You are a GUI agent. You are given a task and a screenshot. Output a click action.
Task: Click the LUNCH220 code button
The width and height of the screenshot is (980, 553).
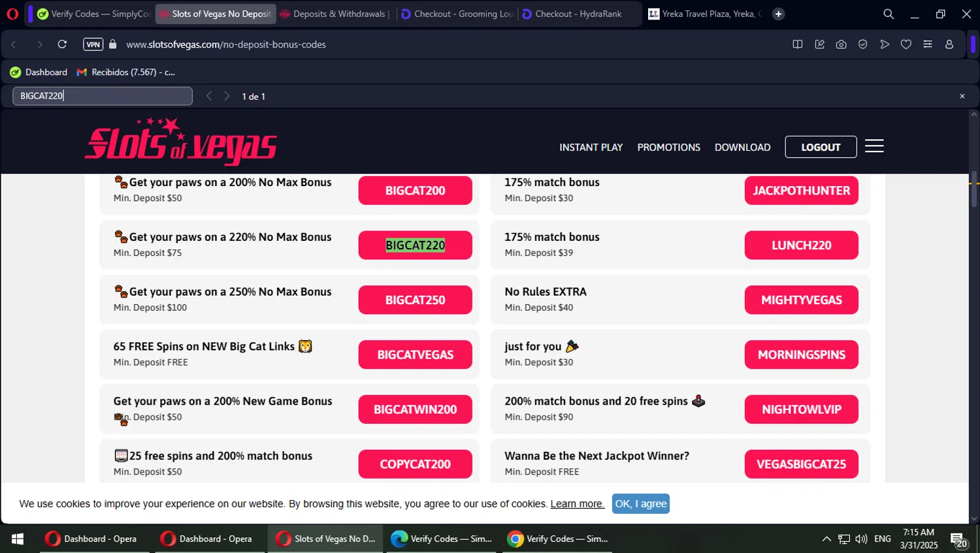(x=801, y=245)
